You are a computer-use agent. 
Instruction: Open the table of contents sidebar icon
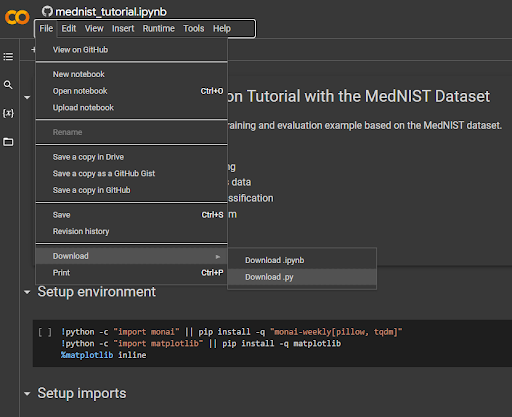8,57
